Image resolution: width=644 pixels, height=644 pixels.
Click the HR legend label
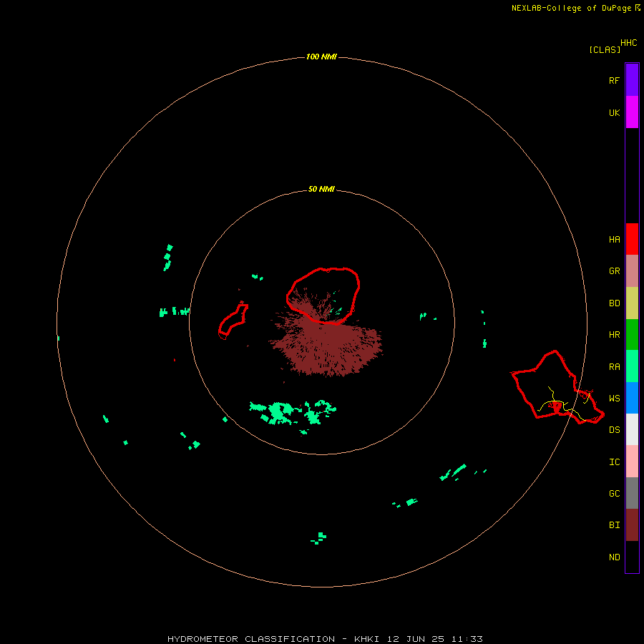pos(614,335)
